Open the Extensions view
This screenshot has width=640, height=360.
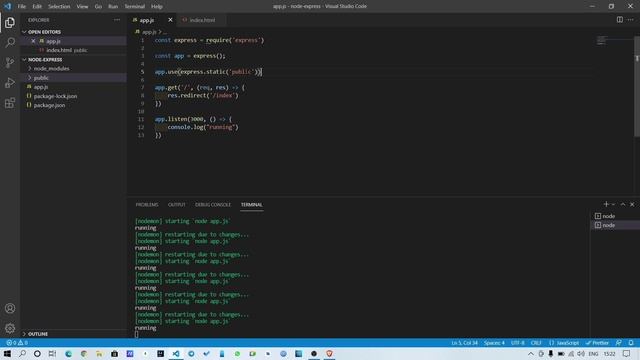coord(10,103)
